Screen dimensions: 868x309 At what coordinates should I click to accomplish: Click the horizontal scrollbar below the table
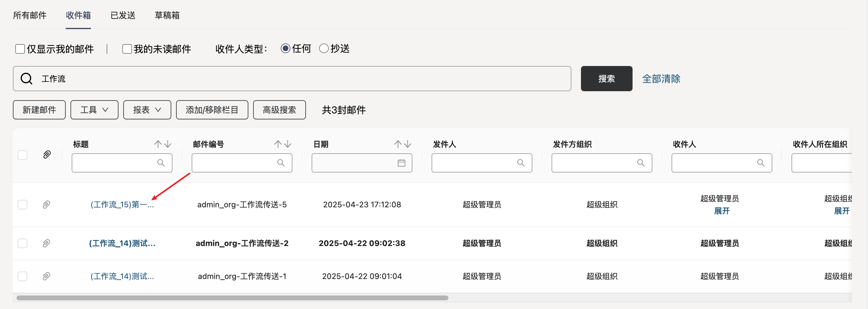tap(232, 298)
